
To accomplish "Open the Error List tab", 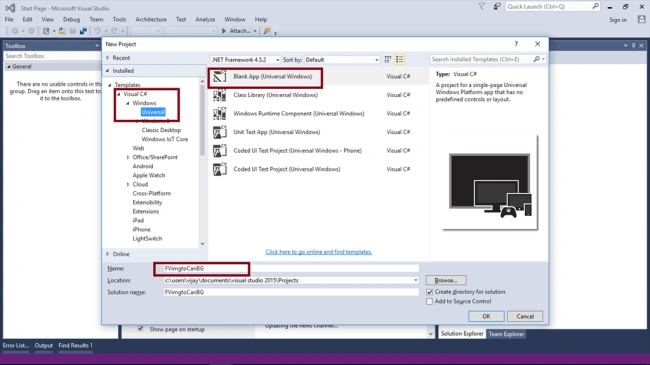I will [16, 345].
